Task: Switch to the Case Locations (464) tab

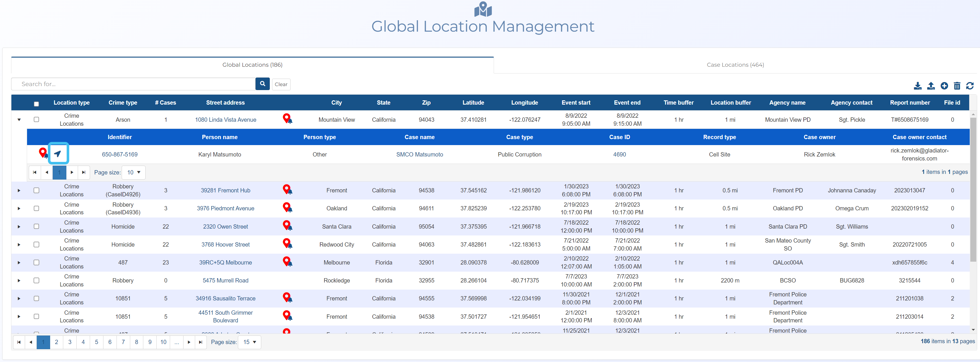Action: click(735, 65)
